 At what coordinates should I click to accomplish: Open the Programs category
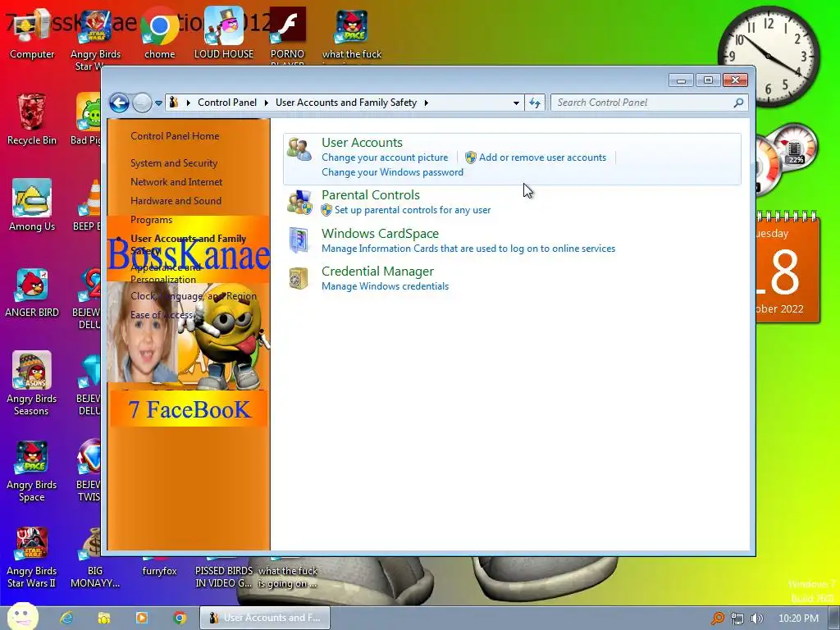pyautogui.click(x=152, y=220)
